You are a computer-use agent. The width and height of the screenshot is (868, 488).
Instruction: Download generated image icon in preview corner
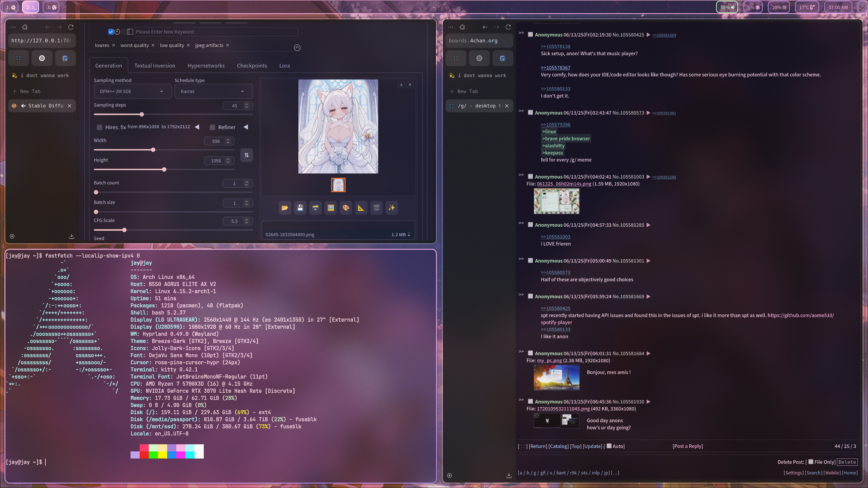401,84
